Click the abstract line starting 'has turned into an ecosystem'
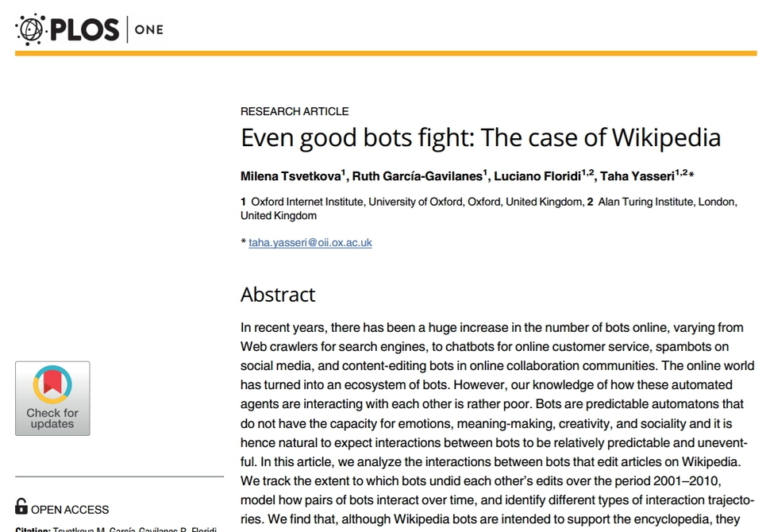The height and width of the screenshot is (532, 770). 487,385
